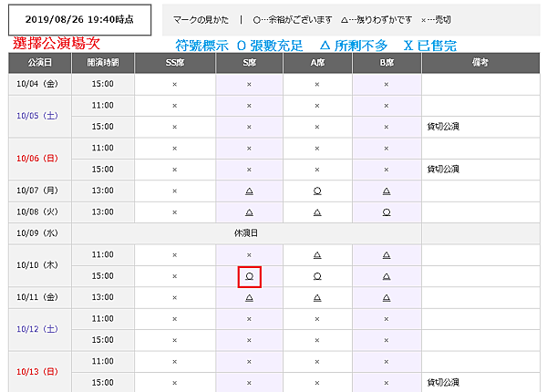Pick the A席 circle for 10/07 13:00
Image resolution: width=547 pixels, height=392 pixels.
[317, 191]
